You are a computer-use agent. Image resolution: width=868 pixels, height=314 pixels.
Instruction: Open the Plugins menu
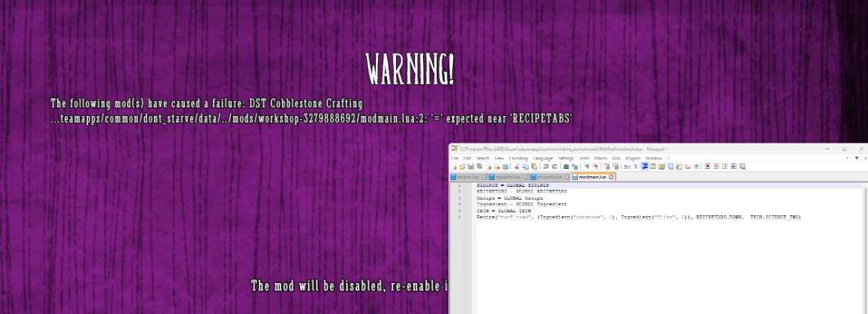click(x=632, y=158)
